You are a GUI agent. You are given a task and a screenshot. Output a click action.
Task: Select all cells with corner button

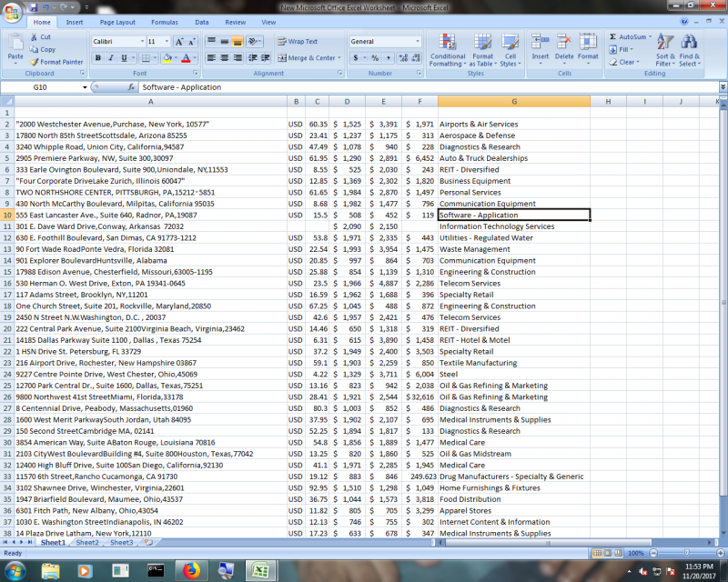pos(7,101)
